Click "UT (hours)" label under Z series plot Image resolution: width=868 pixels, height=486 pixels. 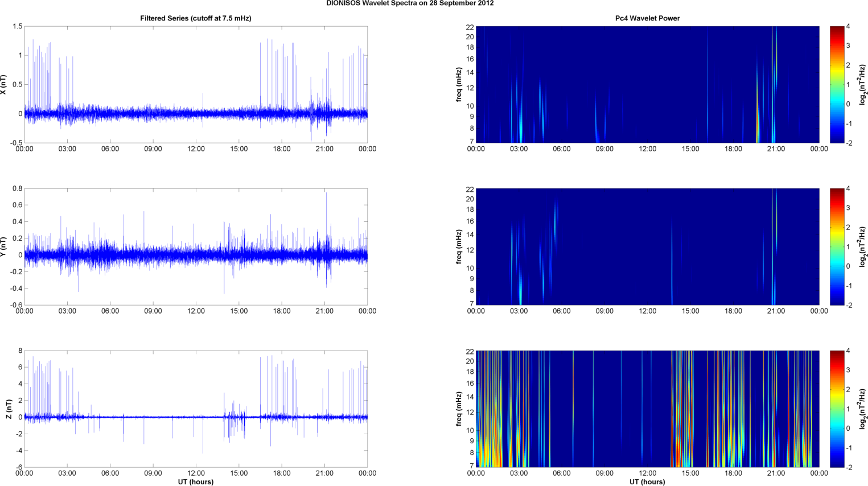click(195, 481)
